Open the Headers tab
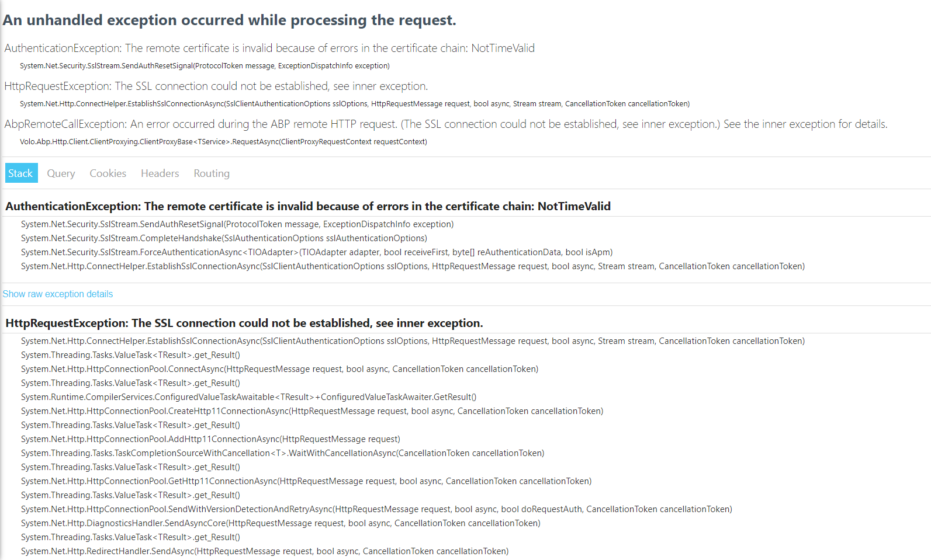The image size is (931, 560). (x=160, y=173)
